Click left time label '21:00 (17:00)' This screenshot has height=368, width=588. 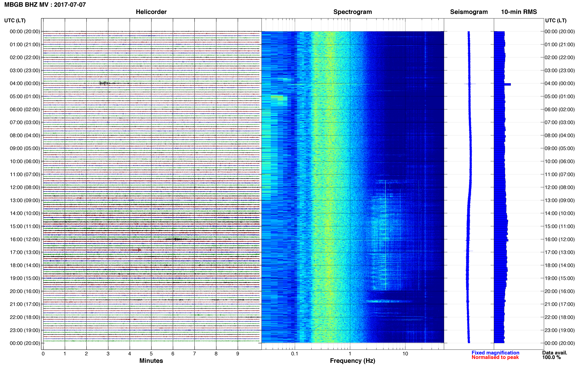point(25,304)
